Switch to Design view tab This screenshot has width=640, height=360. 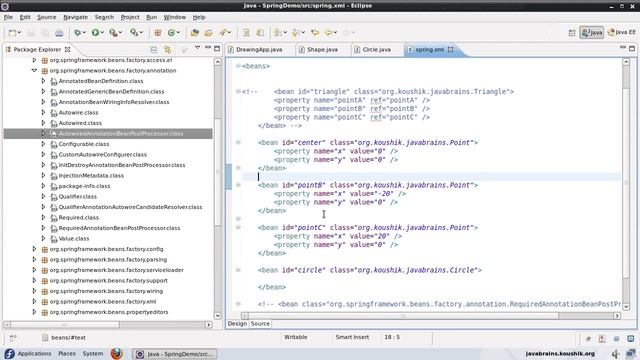[x=237, y=324]
